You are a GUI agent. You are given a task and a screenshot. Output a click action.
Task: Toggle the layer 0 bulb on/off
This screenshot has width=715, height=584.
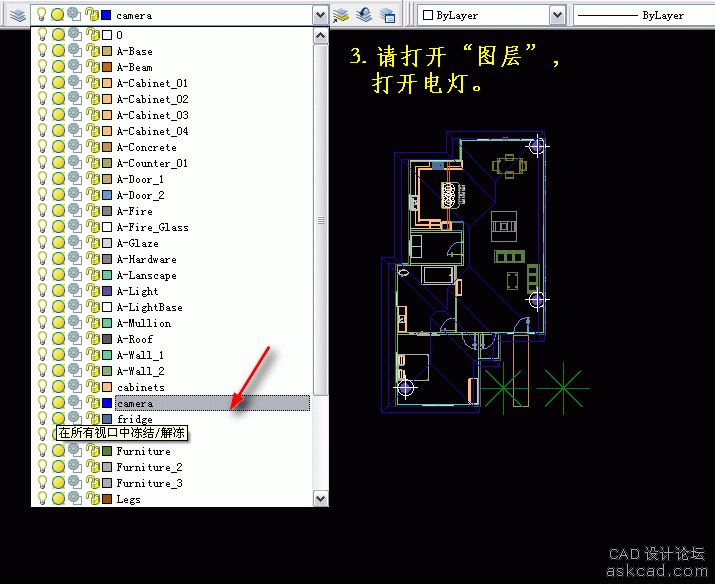[x=42, y=35]
